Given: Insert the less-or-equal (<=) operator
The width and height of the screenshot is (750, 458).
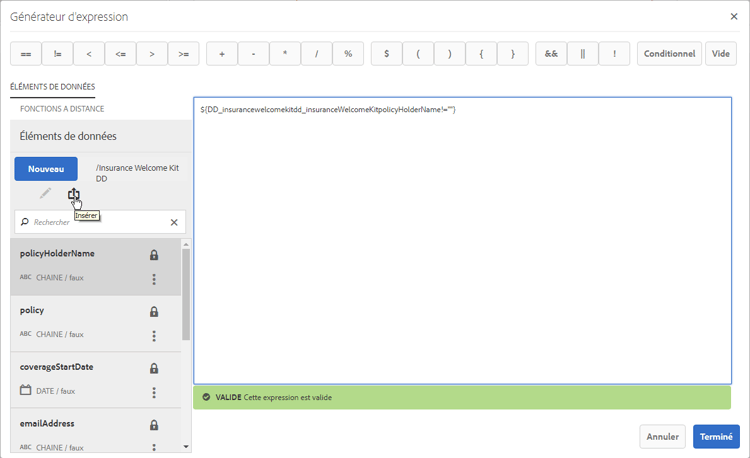Looking at the screenshot, I should click(121, 54).
